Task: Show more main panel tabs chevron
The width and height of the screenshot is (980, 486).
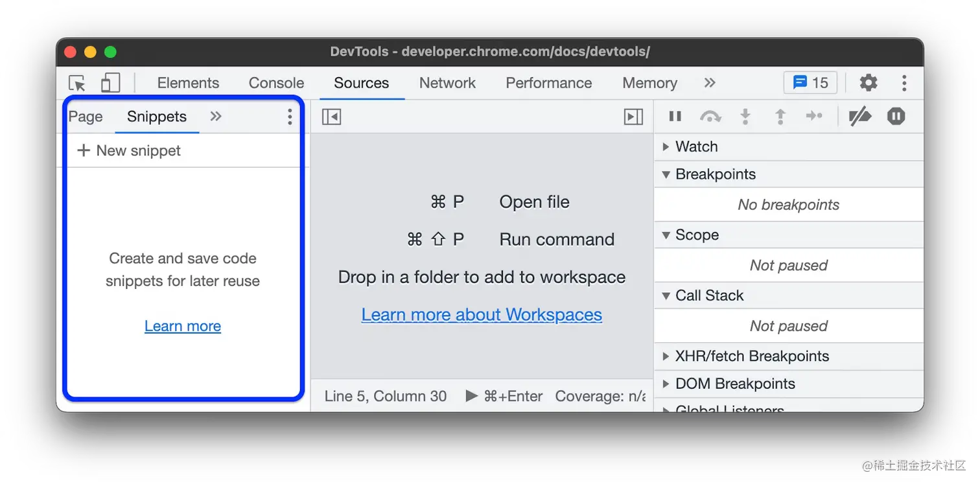Action: click(710, 83)
